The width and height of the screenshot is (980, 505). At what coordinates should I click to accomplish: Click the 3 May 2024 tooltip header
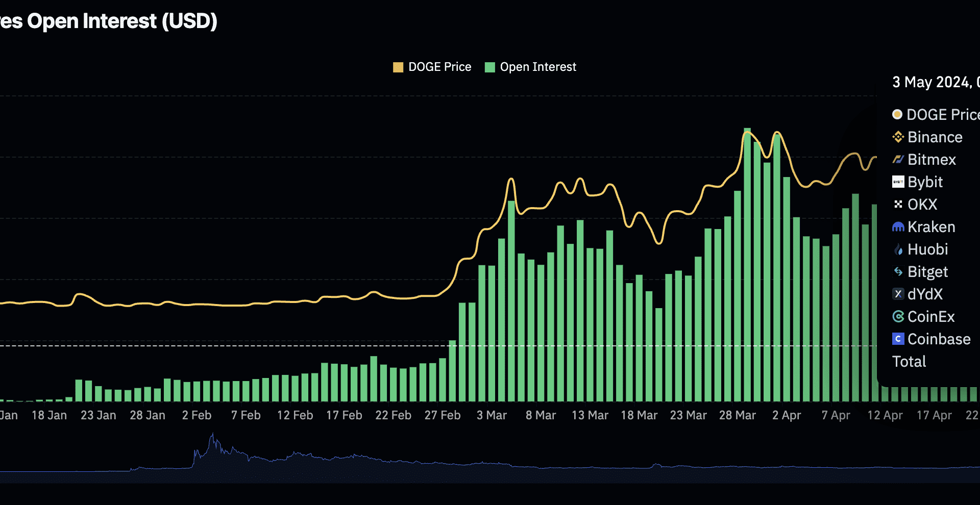(934, 82)
